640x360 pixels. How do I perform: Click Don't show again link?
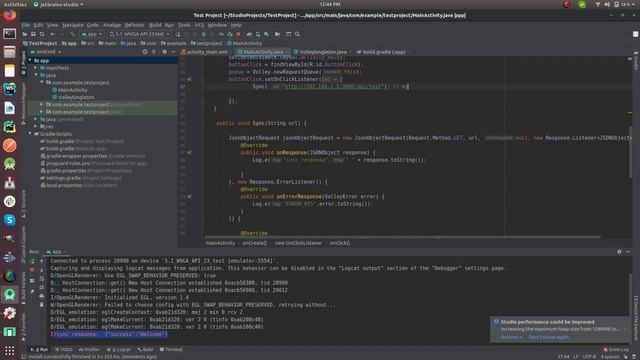(549, 337)
